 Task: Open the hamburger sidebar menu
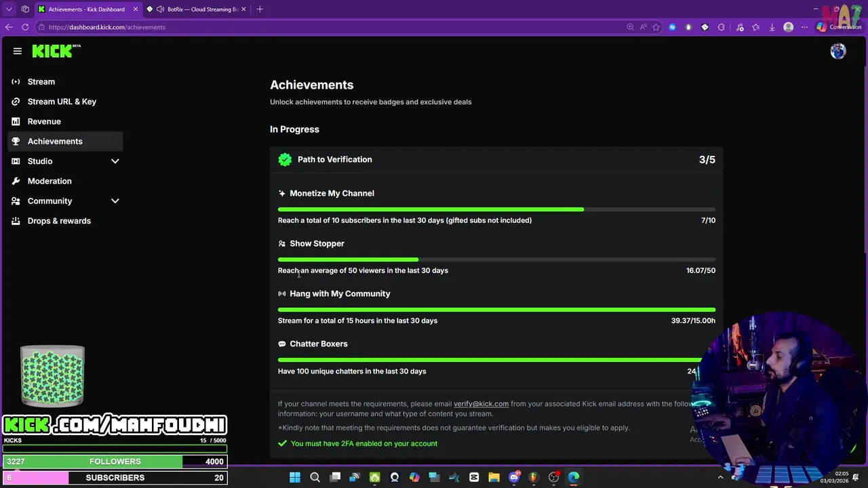click(x=18, y=51)
